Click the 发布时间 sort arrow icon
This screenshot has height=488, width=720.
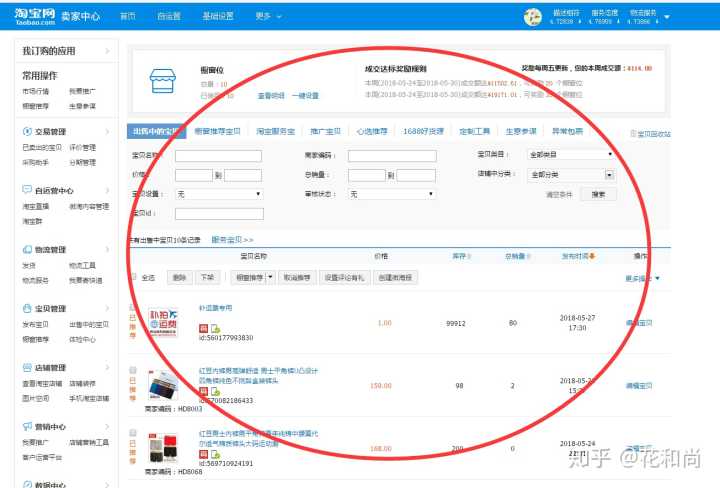[x=592, y=256]
